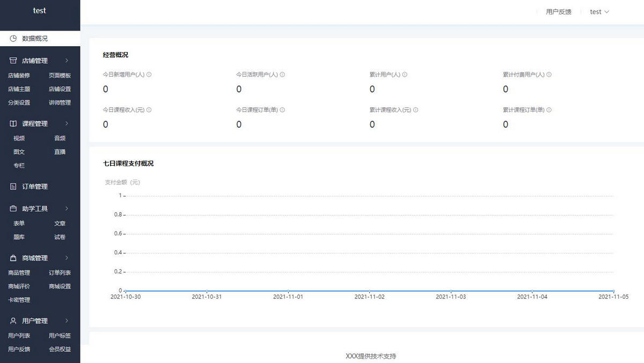The height and width of the screenshot is (363, 644).
Task: Open 卡密管理 in sidebar
Action: (19, 300)
